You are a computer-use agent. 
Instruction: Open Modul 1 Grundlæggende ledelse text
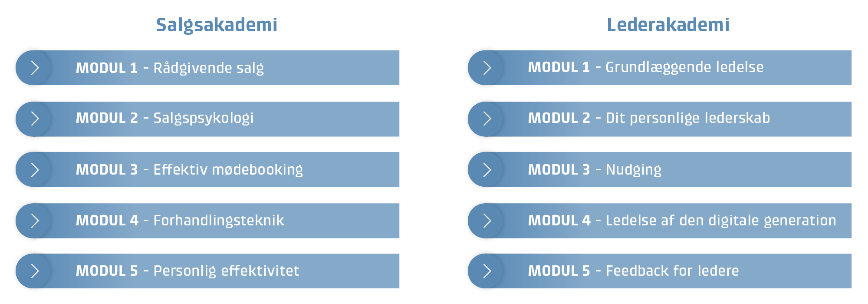(646, 68)
